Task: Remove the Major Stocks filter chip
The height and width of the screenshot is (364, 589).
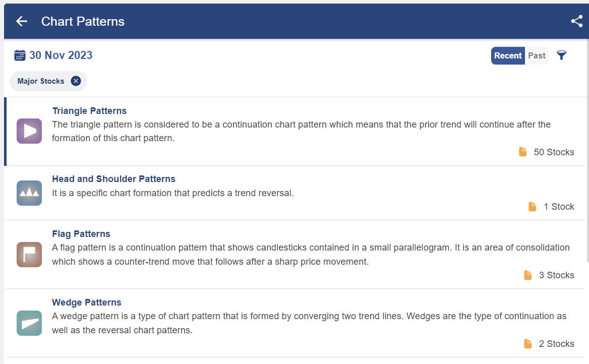Action: coord(76,81)
